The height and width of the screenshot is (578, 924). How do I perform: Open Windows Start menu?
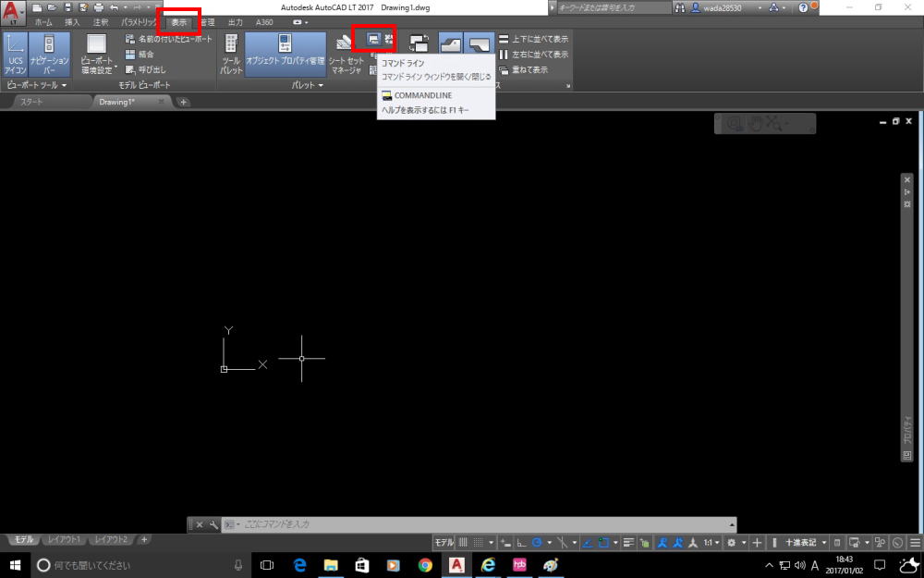(16, 565)
